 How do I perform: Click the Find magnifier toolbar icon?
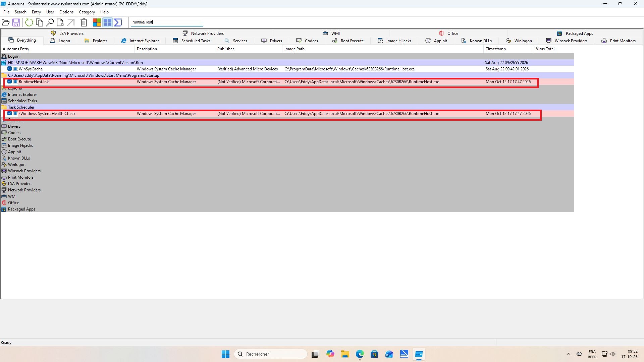tap(50, 22)
